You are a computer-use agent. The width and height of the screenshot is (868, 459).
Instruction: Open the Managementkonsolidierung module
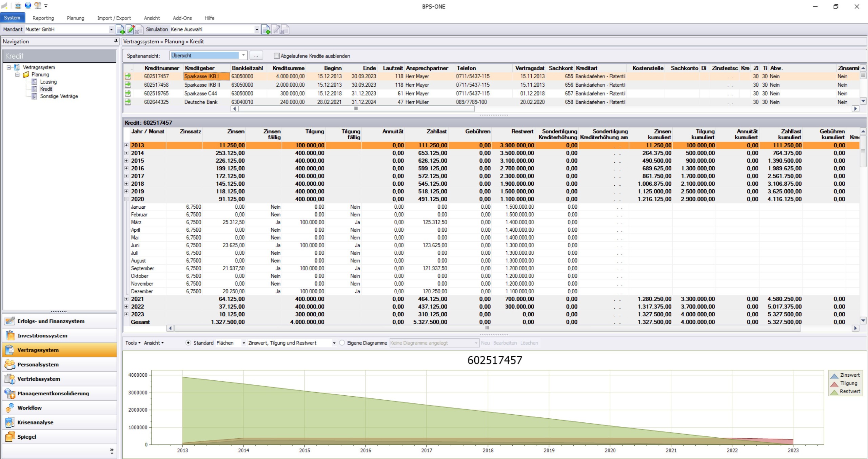(x=60, y=393)
